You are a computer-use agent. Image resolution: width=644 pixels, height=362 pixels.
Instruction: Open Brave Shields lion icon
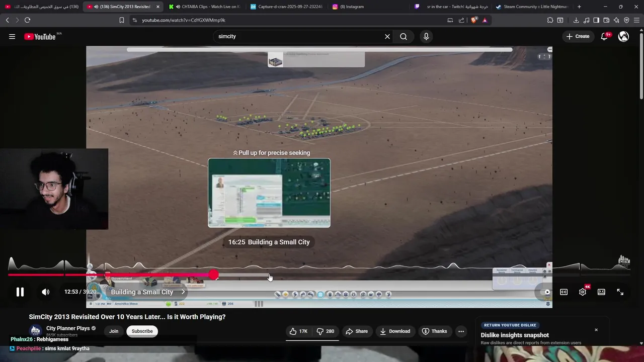coord(474,20)
